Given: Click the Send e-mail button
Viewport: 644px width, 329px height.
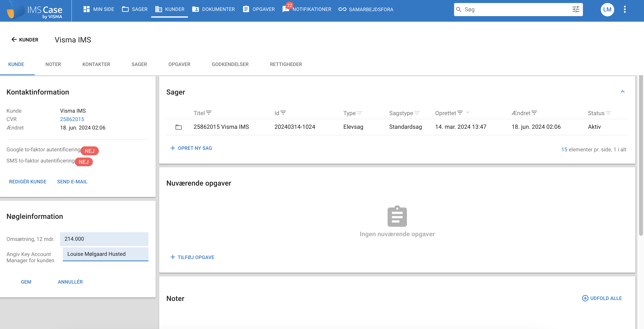Looking at the screenshot, I should tap(72, 182).
